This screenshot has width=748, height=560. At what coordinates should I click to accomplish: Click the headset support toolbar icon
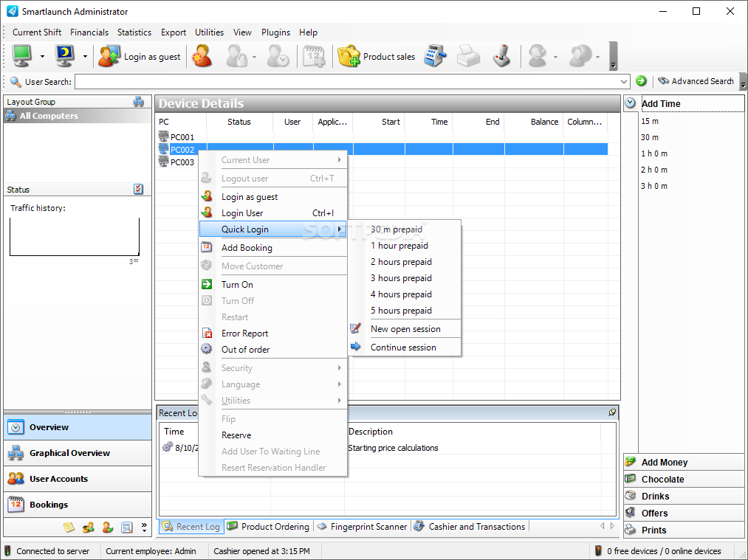[538, 56]
